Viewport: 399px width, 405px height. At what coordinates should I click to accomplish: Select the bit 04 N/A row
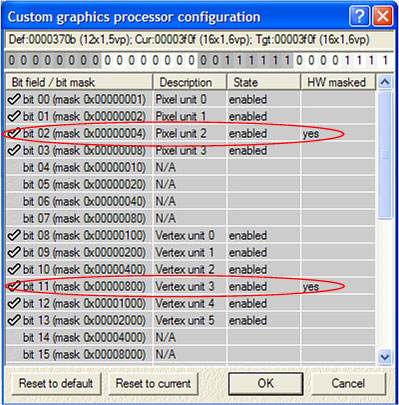pos(190,167)
